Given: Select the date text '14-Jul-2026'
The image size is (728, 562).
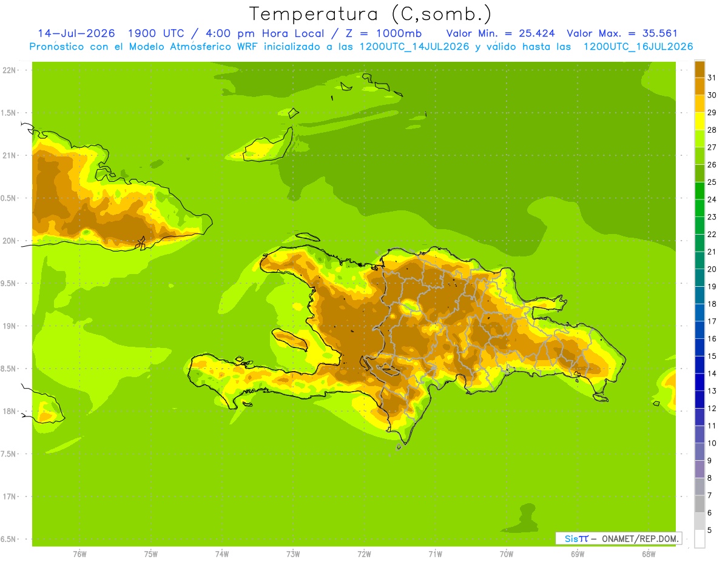Looking at the screenshot, I should tap(76, 33).
